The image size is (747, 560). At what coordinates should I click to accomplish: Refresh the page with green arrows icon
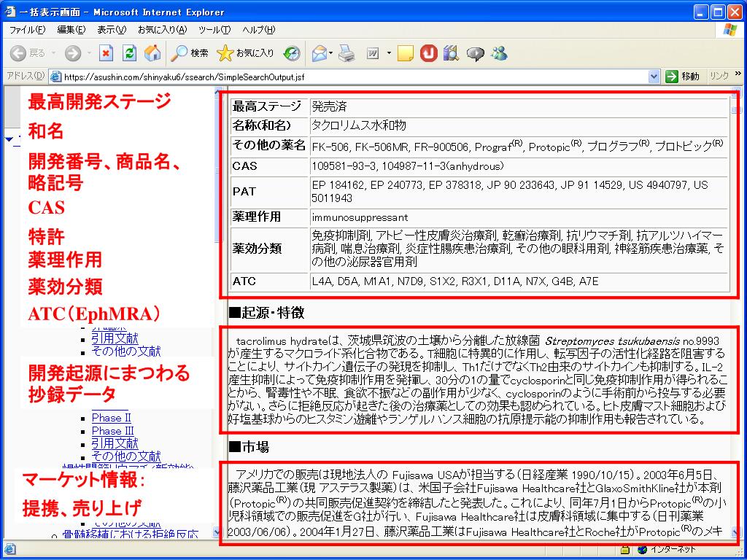point(129,53)
